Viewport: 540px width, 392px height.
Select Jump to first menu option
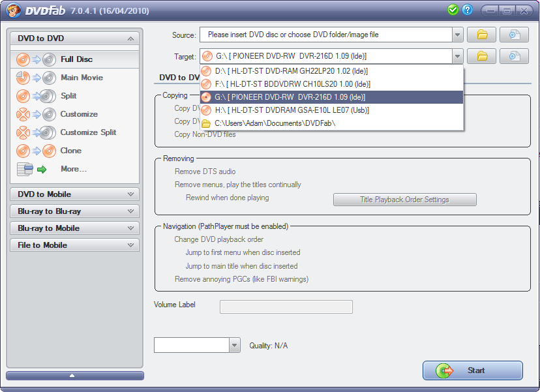243,252
